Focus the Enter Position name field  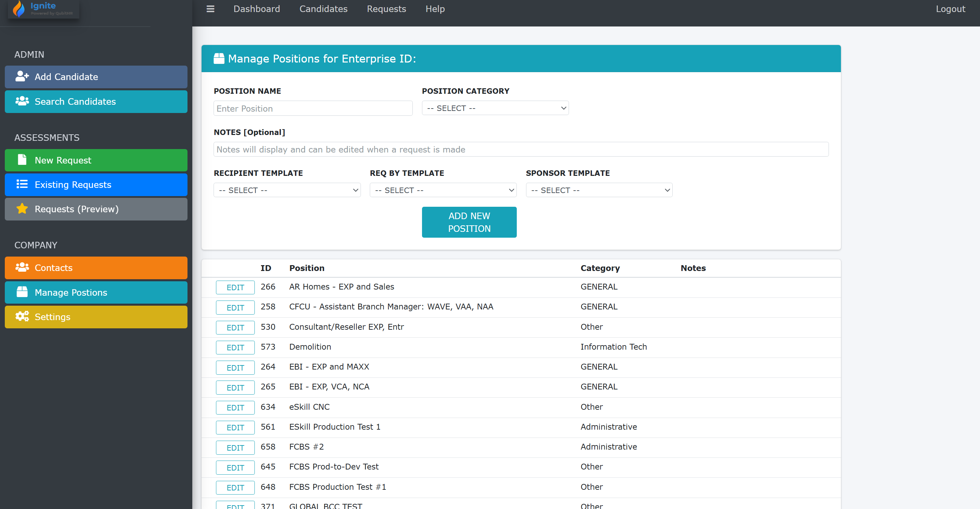click(313, 109)
